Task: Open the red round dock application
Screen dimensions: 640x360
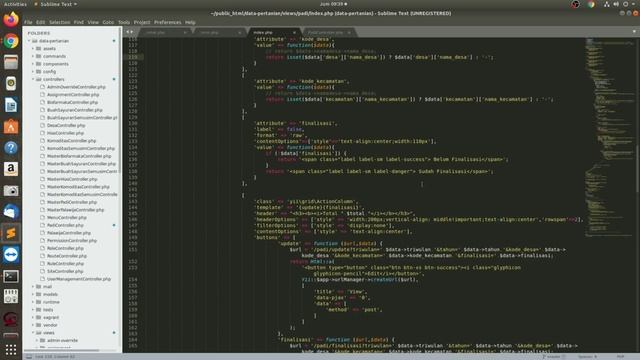Action: point(11,318)
